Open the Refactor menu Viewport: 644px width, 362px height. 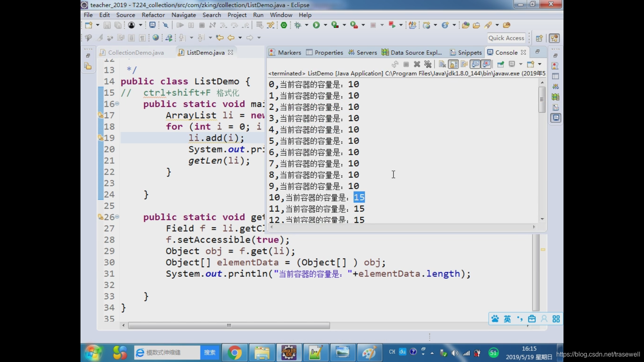coord(153,15)
